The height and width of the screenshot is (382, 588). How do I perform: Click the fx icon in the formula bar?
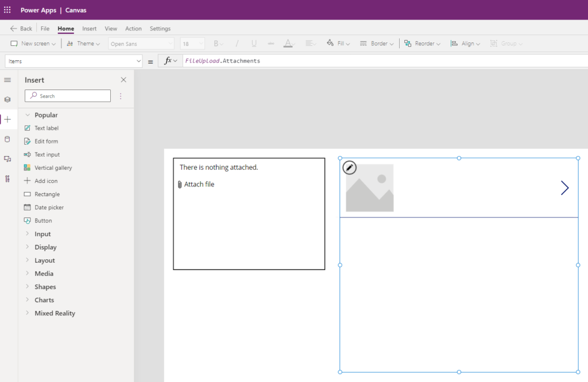tap(168, 60)
